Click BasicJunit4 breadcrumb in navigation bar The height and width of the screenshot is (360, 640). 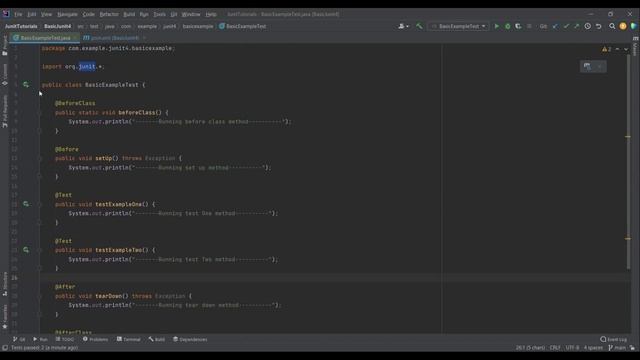click(58, 26)
